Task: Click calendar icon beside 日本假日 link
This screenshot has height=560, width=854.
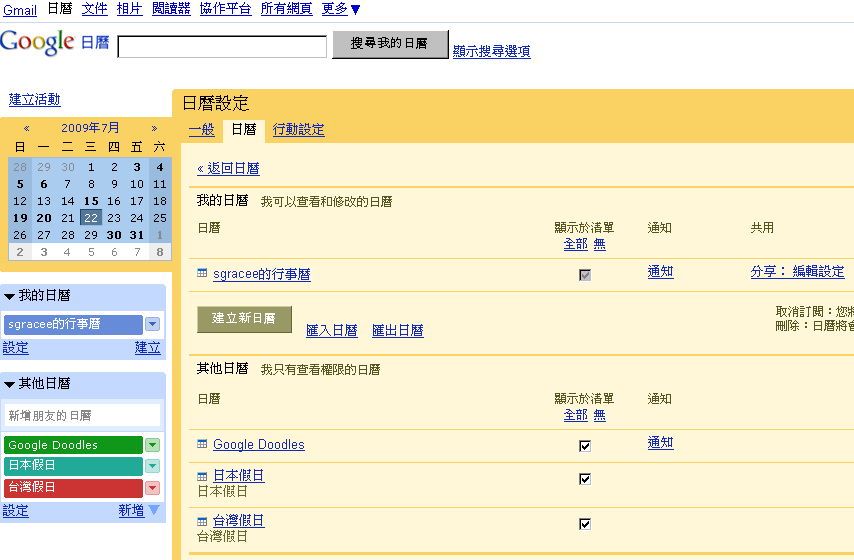Action: click(x=202, y=476)
